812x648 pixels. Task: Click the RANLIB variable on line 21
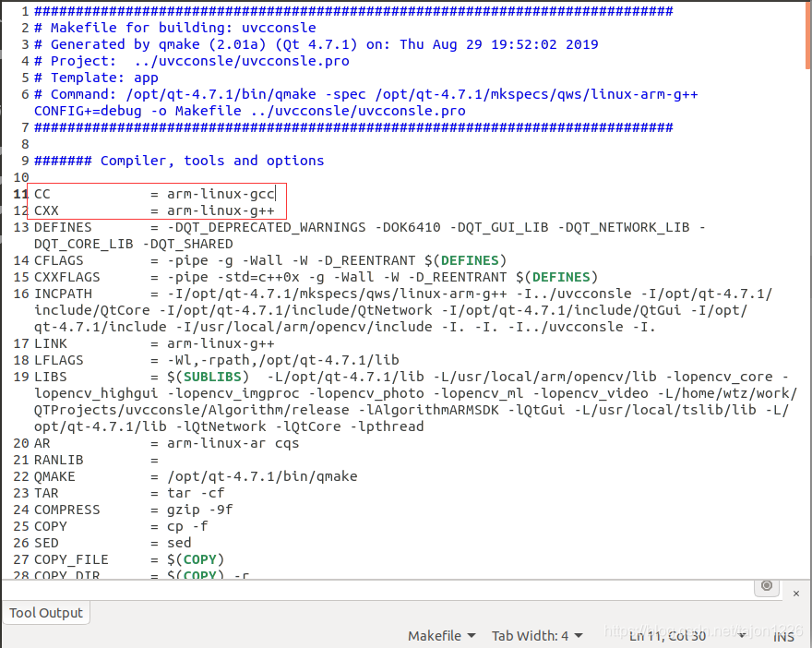[x=58, y=460]
